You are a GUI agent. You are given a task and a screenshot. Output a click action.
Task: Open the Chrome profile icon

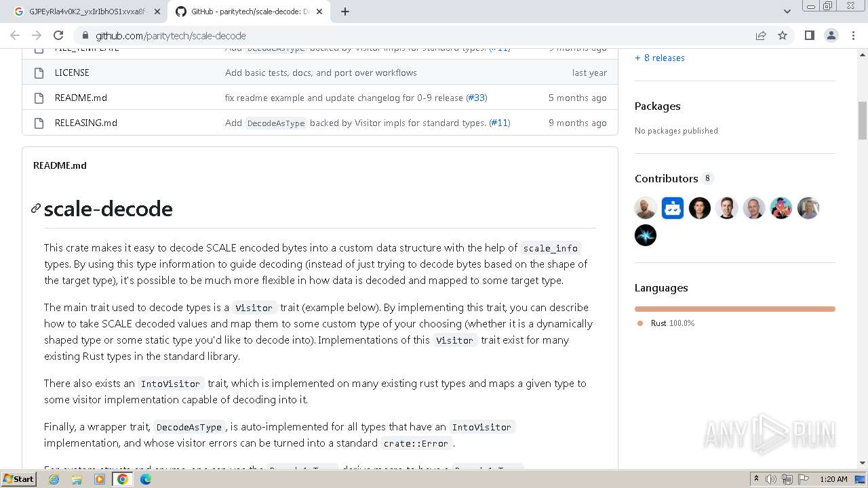point(831,35)
